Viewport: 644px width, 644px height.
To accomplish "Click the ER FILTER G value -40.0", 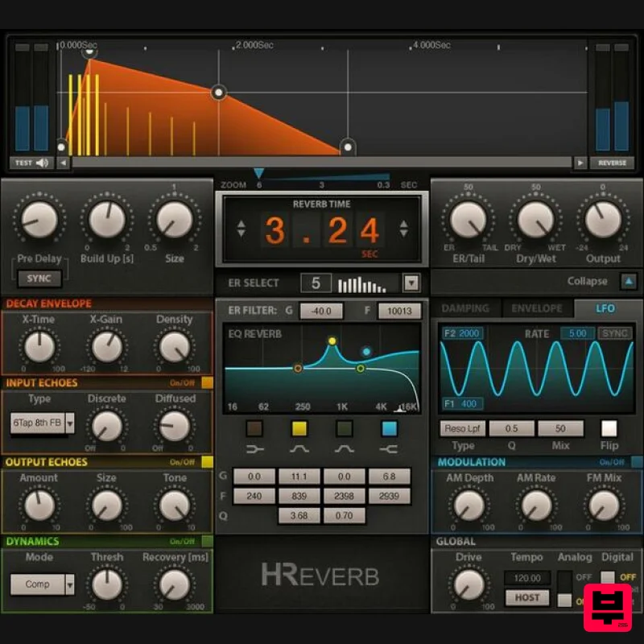I will [x=321, y=311].
